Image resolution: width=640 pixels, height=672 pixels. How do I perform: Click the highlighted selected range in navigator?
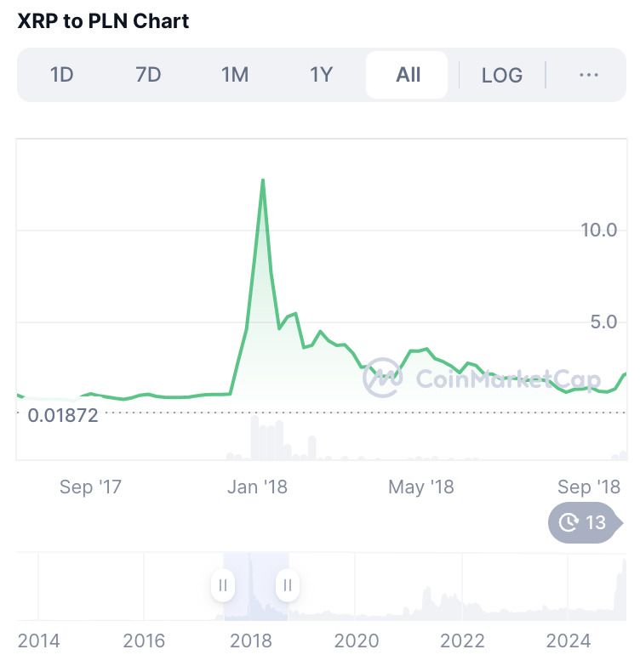click(255, 586)
